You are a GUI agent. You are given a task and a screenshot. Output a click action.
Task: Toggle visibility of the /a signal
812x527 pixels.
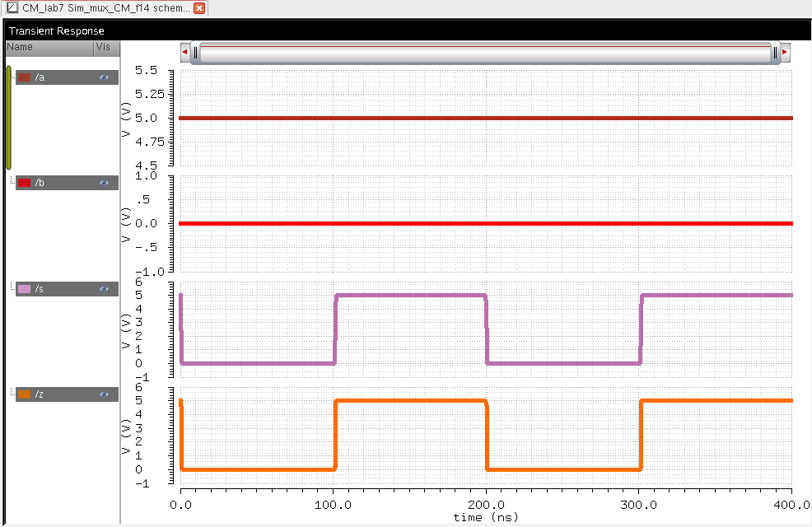[104, 77]
